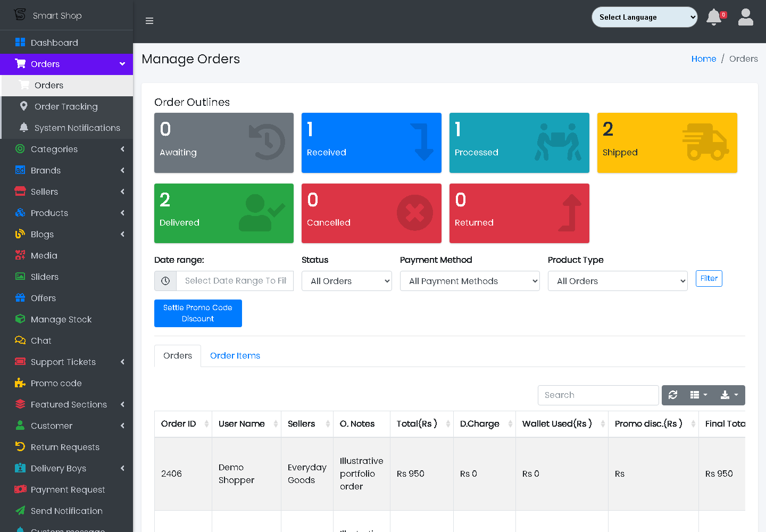The width and height of the screenshot is (766, 532).
Task: Click the Send Notification paper plane icon
Action: (20, 511)
